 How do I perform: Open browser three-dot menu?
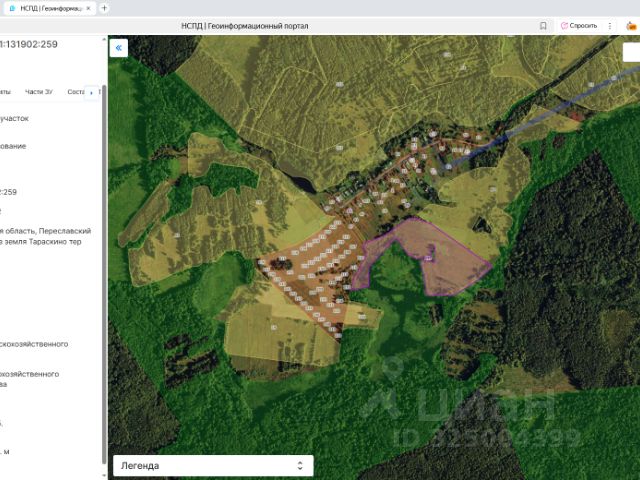point(610,26)
